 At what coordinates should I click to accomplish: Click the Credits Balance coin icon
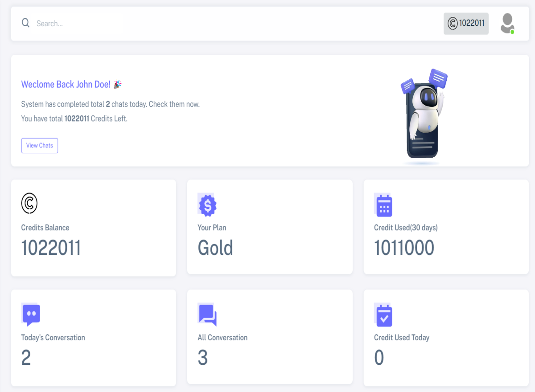point(29,204)
